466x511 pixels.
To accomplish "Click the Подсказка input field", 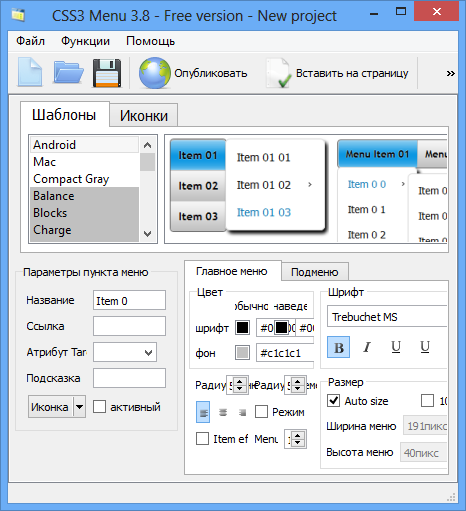I will pos(129,378).
